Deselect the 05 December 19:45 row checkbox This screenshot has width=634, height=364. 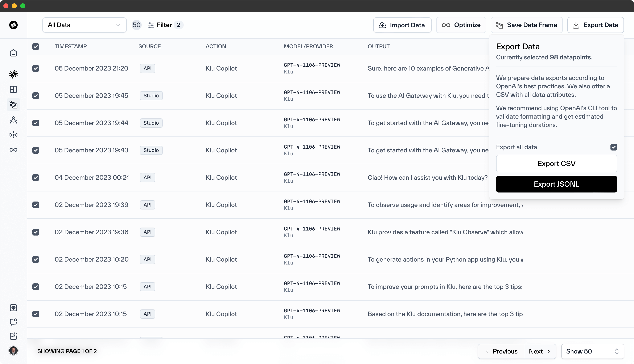(x=36, y=96)
